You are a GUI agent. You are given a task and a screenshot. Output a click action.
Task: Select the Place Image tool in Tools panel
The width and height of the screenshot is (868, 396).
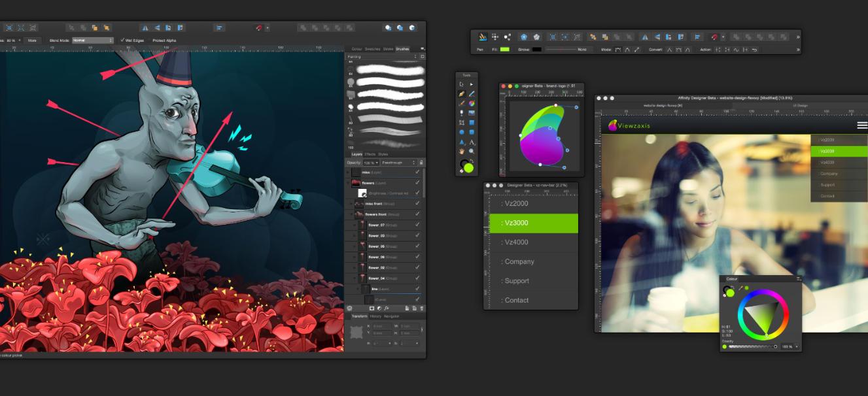coord(472,112)
